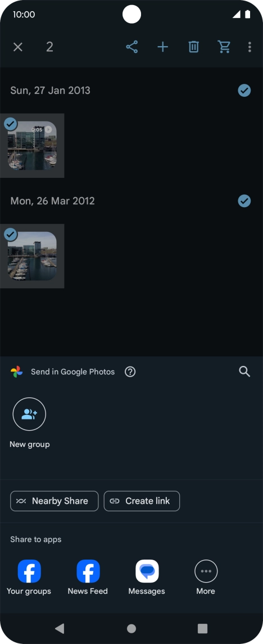Tap the Create link button

(142, 501)
